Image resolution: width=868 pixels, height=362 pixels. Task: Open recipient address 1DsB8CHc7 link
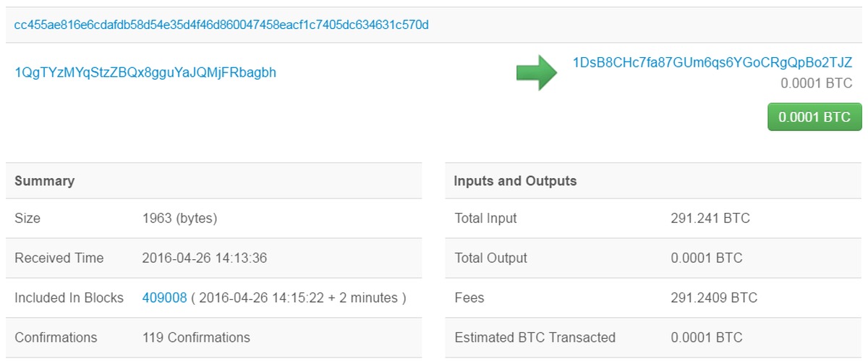[x=712, y=63]
